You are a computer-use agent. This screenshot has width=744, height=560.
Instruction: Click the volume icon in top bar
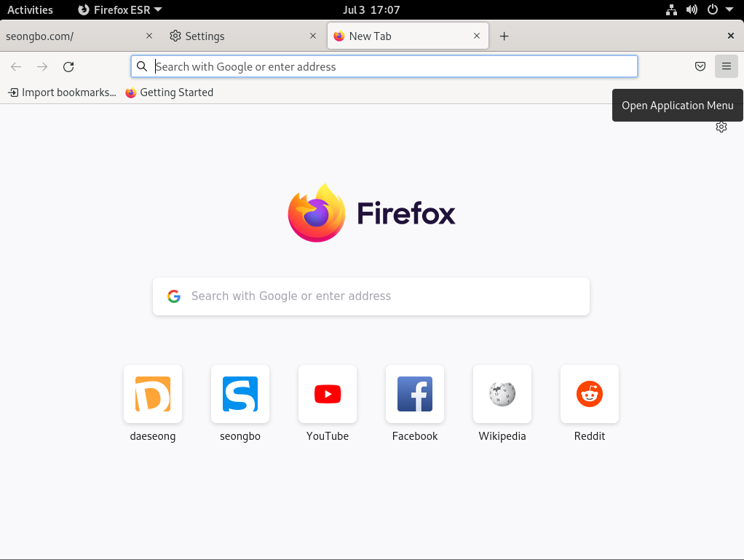692,9
